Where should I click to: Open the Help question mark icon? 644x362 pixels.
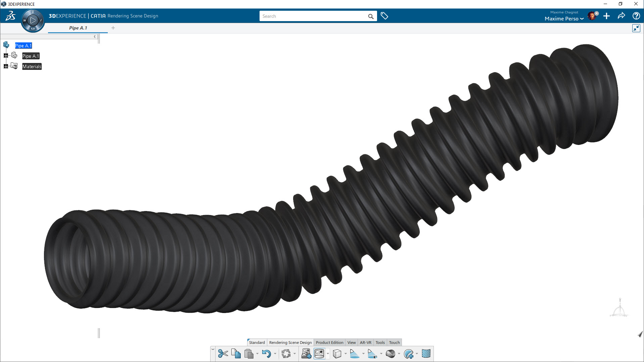[636, 16]
